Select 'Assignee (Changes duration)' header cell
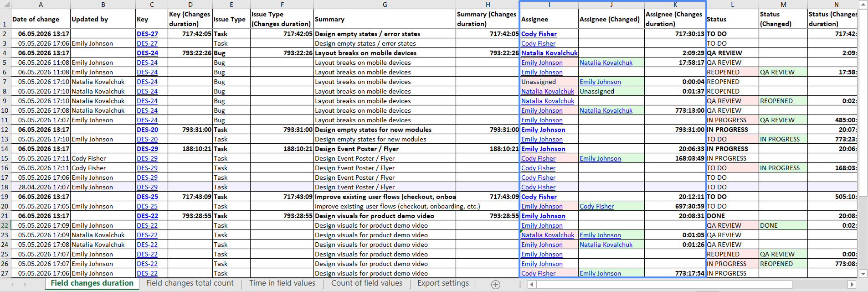Screen dimensions: 868x292 coord(675,19)
